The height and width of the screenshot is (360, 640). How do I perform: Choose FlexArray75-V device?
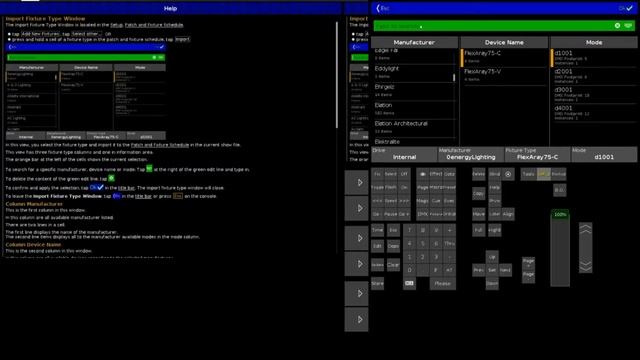(x=504, y=75)
